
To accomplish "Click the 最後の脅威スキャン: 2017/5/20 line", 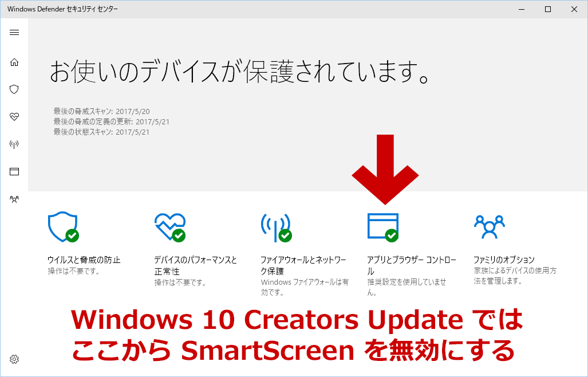I will 101,111.
